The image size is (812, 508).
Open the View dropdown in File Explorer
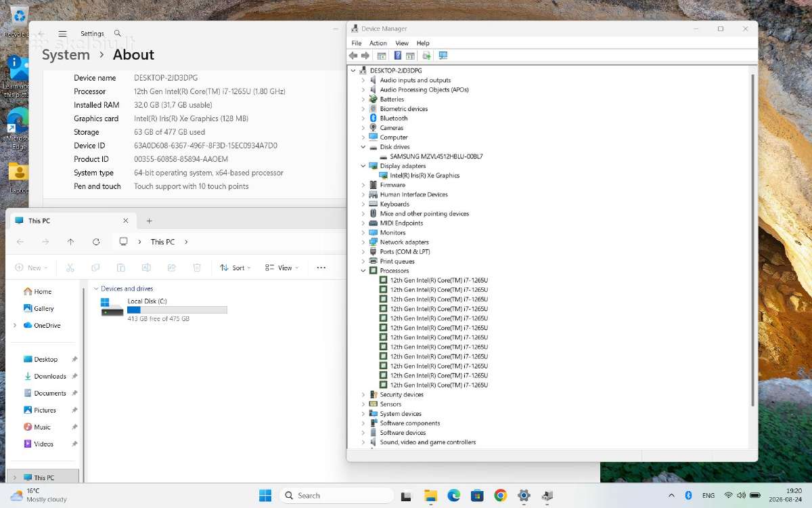click(282, 268)
